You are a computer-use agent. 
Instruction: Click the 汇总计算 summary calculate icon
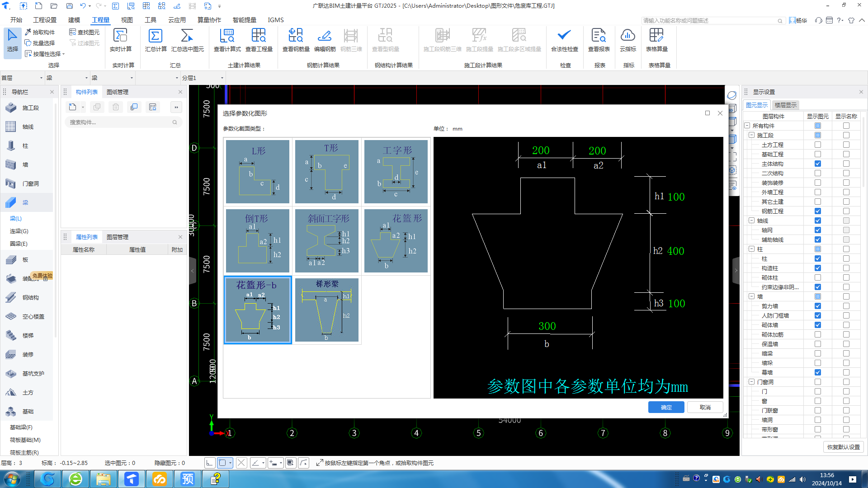(x=156, y=36)
